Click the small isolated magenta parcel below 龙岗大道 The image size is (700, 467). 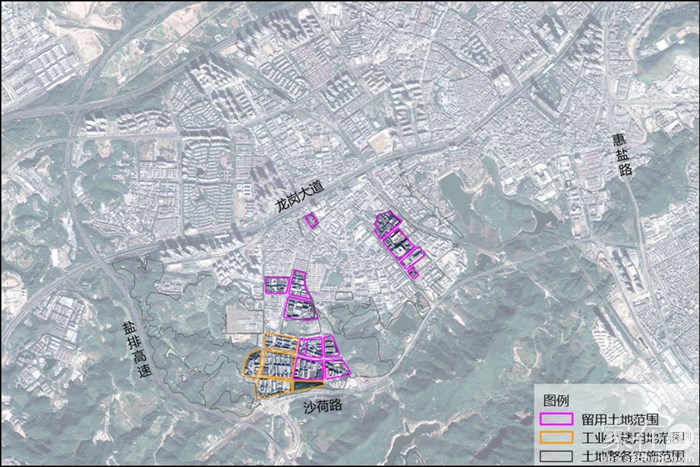pos(311,220)
